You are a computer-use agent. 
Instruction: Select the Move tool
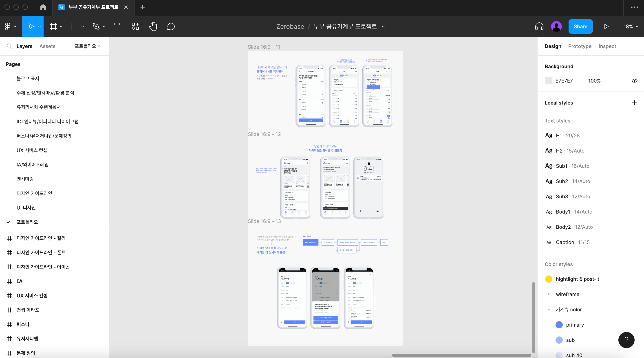pyautogui.click(x=31, y=26)
